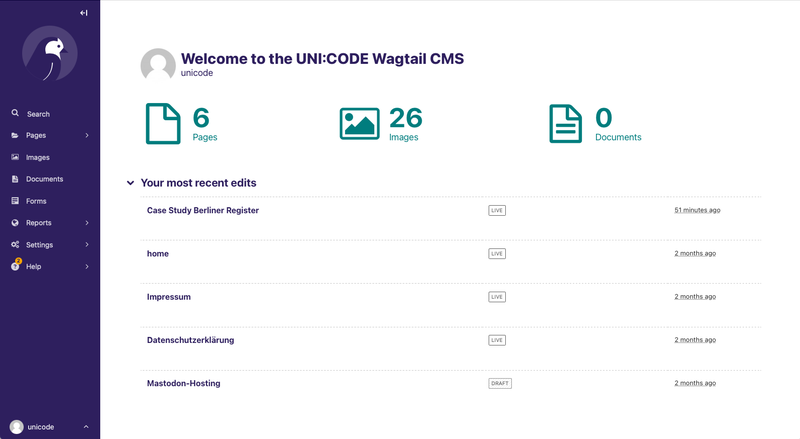Viewport: 800px width, 439px height.
Task: Click the Documents icon in sidebar
Action: [15, 179]
